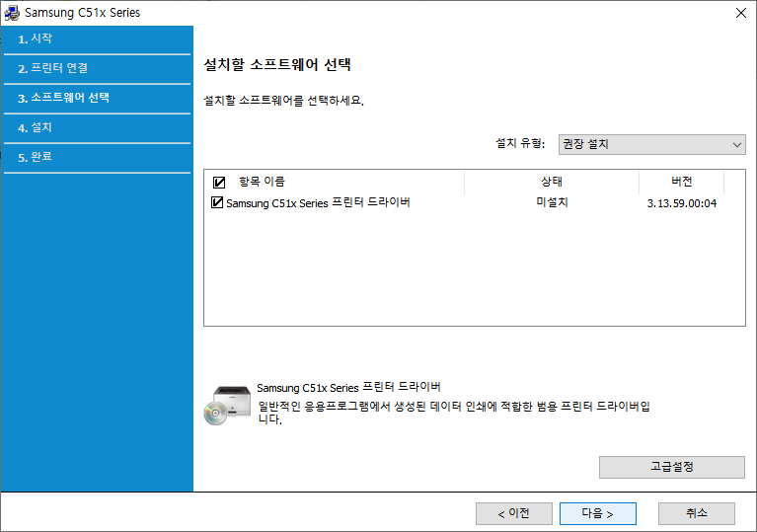Viewport: 757px width, 532px height.
Task: Select step 5. 완료
Action: (x=35, y=157)
